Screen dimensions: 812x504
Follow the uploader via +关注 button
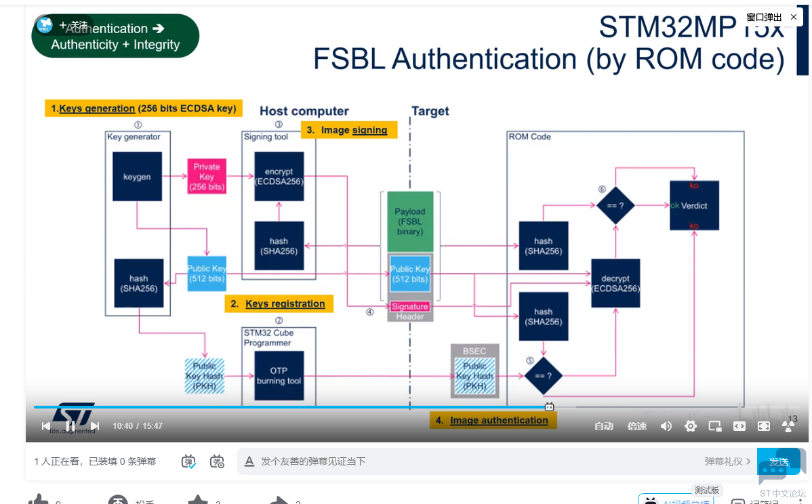click(x=73, y=25)
